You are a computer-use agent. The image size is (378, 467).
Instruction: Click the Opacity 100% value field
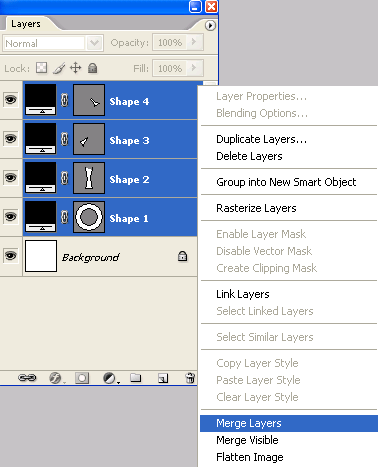(170, 42)
